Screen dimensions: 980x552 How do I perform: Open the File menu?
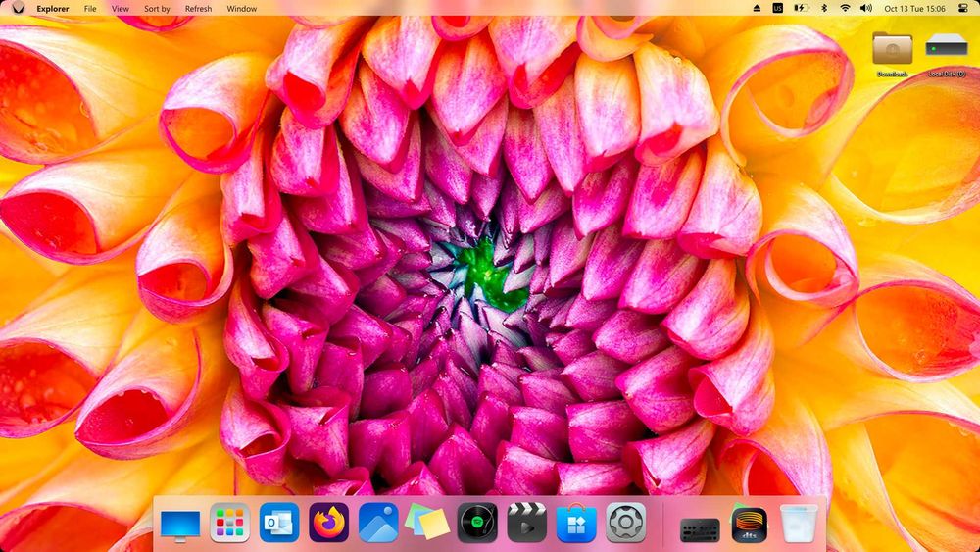click(x=90, y=9)
